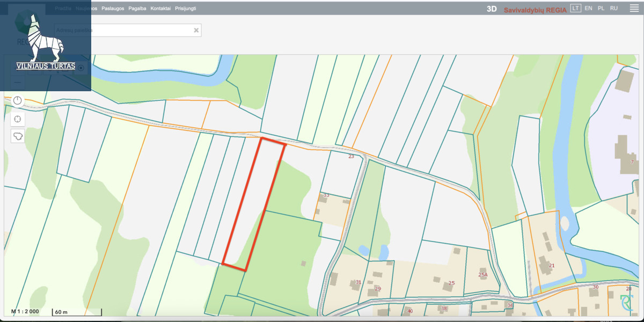Click Prisijungti to log in
Viewport: 644px width, 322px height.
point(186,9)
